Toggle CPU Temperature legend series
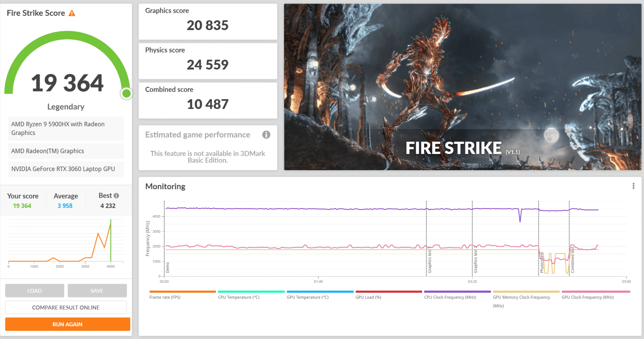644x339 pixels. click(251, 295)
